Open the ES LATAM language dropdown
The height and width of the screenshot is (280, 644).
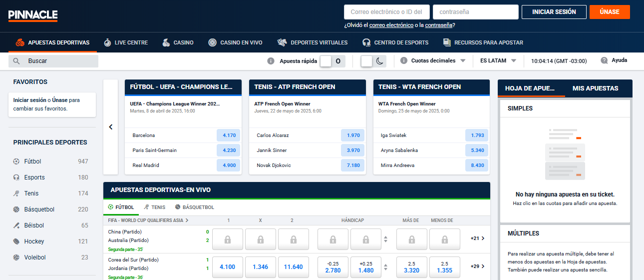[498, 61]
